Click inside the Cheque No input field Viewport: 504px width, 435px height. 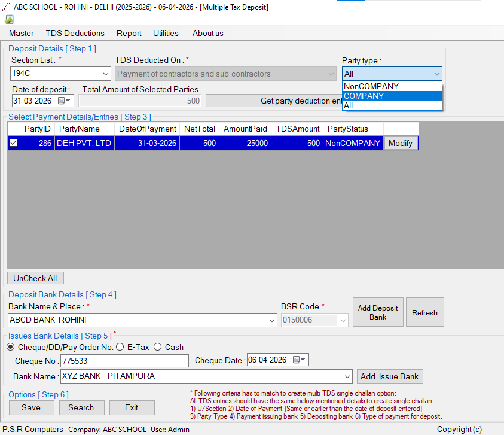tap(120, 360)
